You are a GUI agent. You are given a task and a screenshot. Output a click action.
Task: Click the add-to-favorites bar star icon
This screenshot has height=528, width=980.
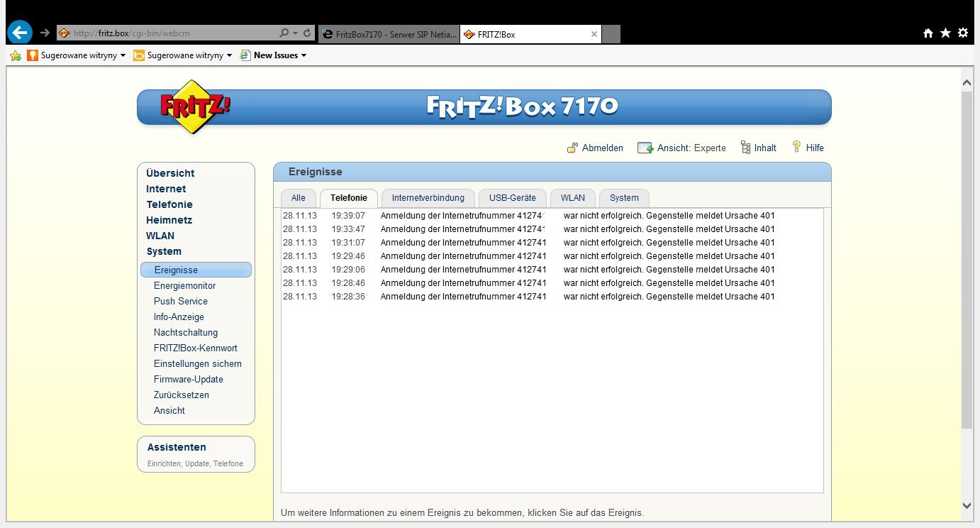16,55
